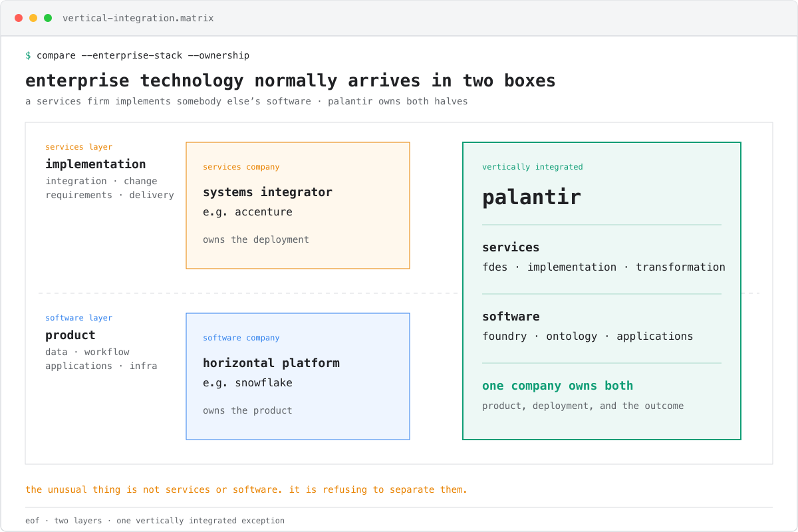798x532 pixels.
Task: Click the text 'e.g. accenture'
Action: point(247,211)
